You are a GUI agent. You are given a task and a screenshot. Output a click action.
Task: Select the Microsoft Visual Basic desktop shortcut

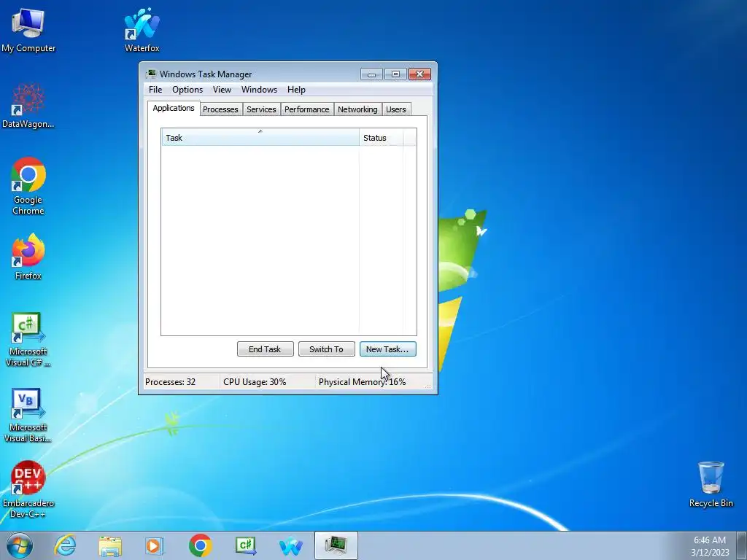(x=28, y=416)
